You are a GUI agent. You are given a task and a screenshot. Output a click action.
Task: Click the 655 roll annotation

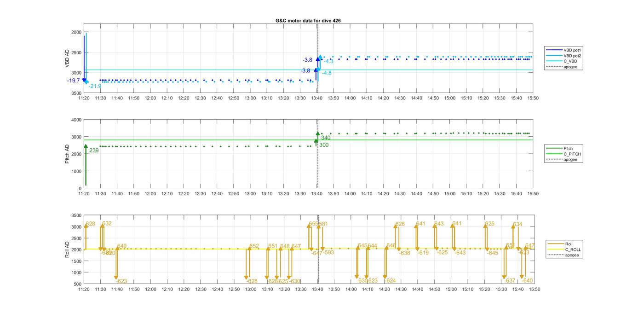pos(313,224)
